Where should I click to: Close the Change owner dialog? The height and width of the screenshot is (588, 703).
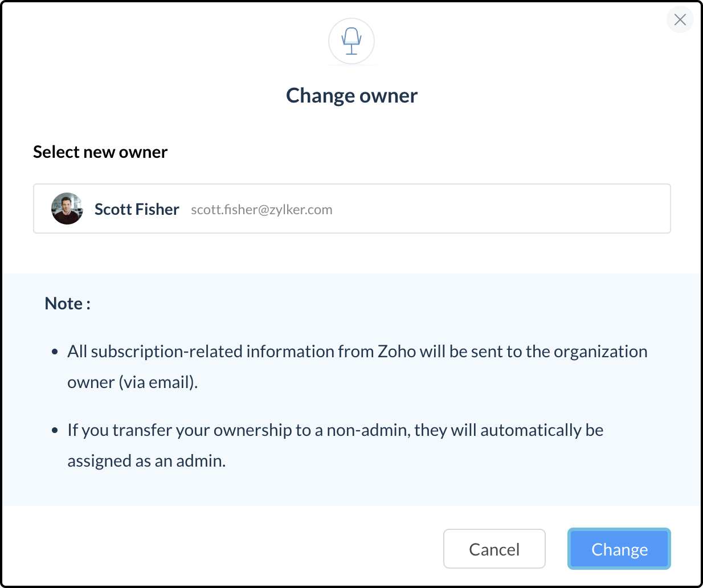pyautogui.click(x=680, y=20)
